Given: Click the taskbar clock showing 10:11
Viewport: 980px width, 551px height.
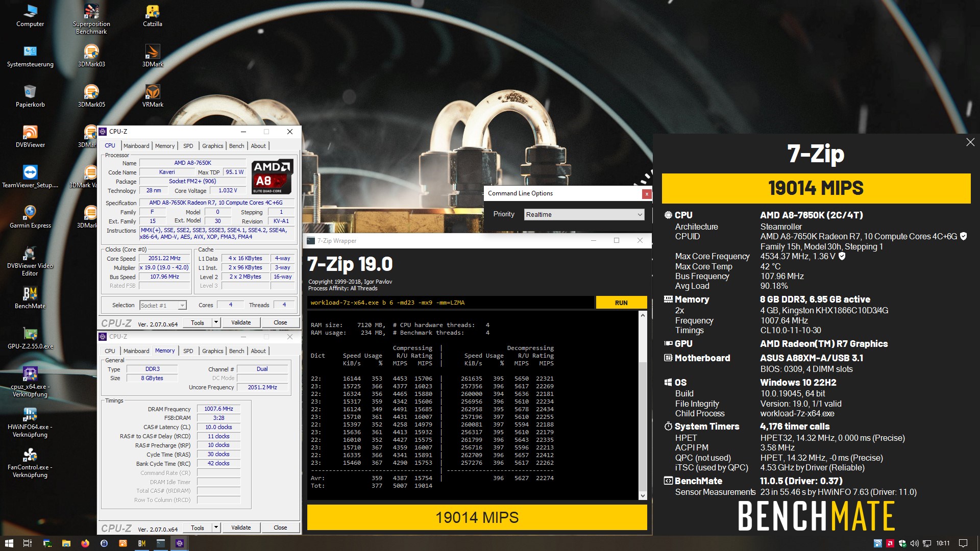Looking at the screenshot, I should pyautogui.click(x=943, y=543).
